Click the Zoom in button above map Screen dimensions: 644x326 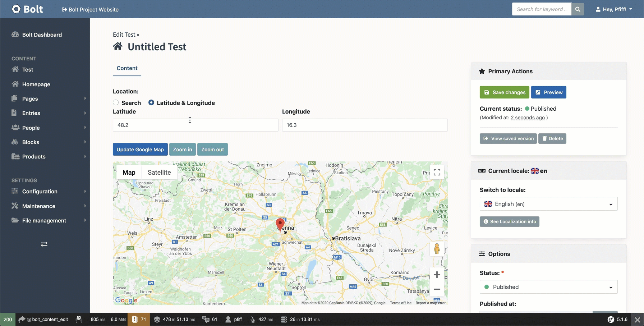[183, 150]
